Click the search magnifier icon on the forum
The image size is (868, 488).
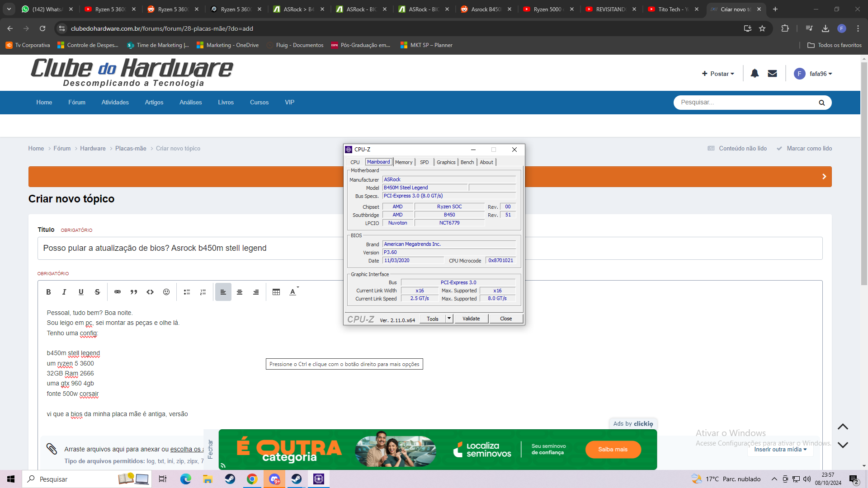822,103
